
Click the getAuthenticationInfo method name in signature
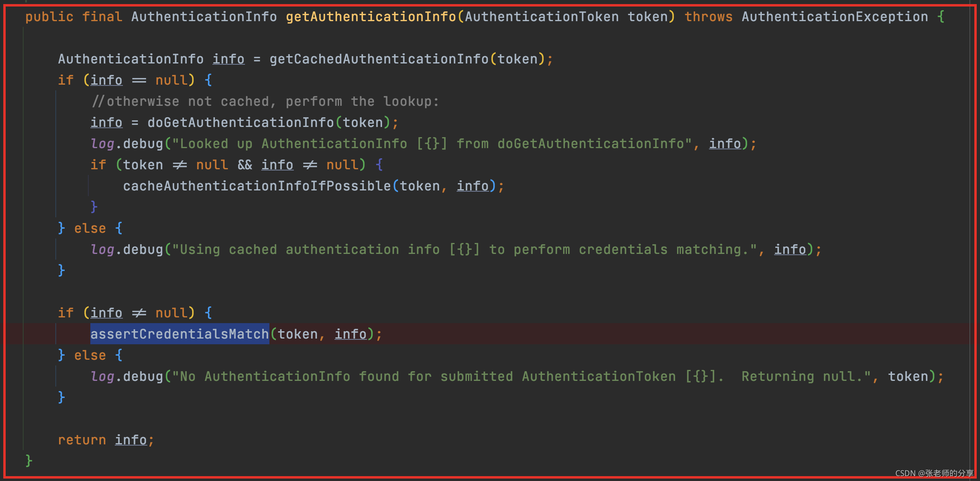click(371, 17)
